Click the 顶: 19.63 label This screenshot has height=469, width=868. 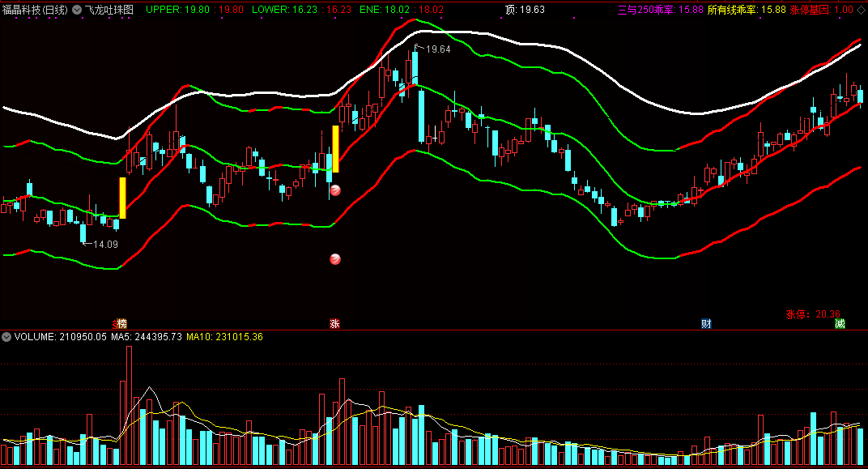(525, 10)
